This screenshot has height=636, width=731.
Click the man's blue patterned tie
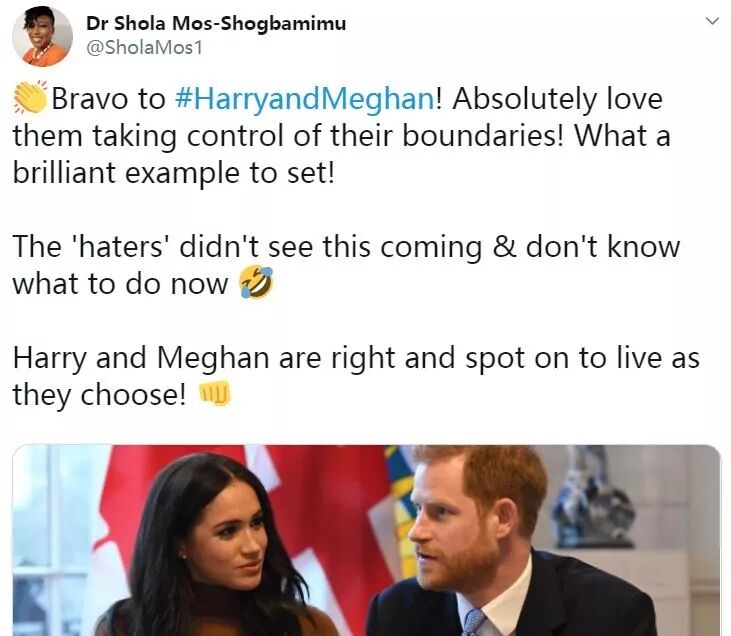pos(475,622)
